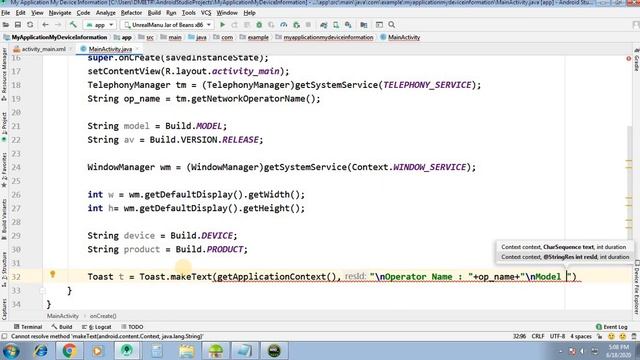640x360 pixels.
Task: Open CRLF line separator selector
Action: tap(538, 336)
